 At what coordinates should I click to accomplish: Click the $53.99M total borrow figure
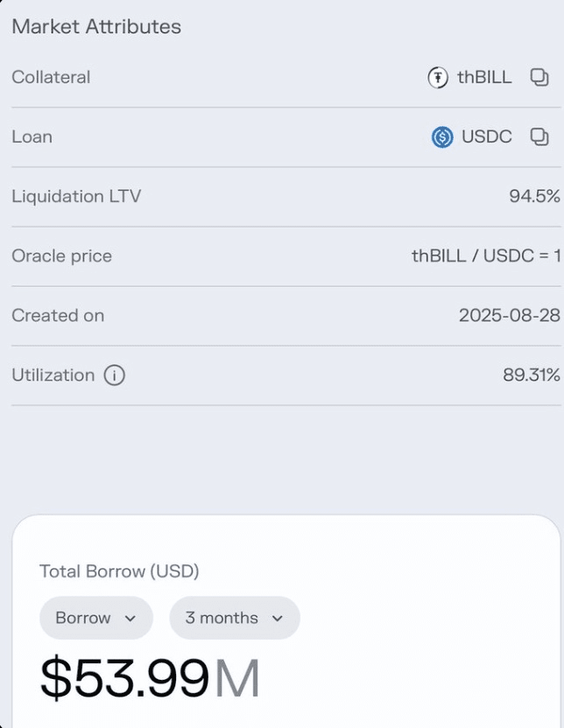click(x=150, y=678)
